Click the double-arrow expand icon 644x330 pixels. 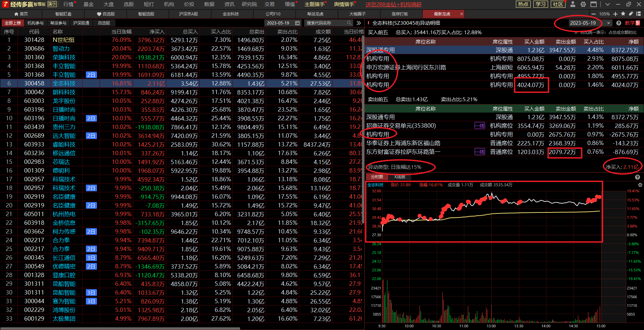(x=359, y=23)
